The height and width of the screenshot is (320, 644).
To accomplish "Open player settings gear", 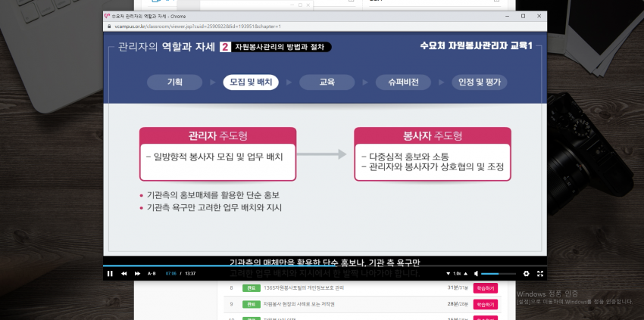I will pos(527,273).
